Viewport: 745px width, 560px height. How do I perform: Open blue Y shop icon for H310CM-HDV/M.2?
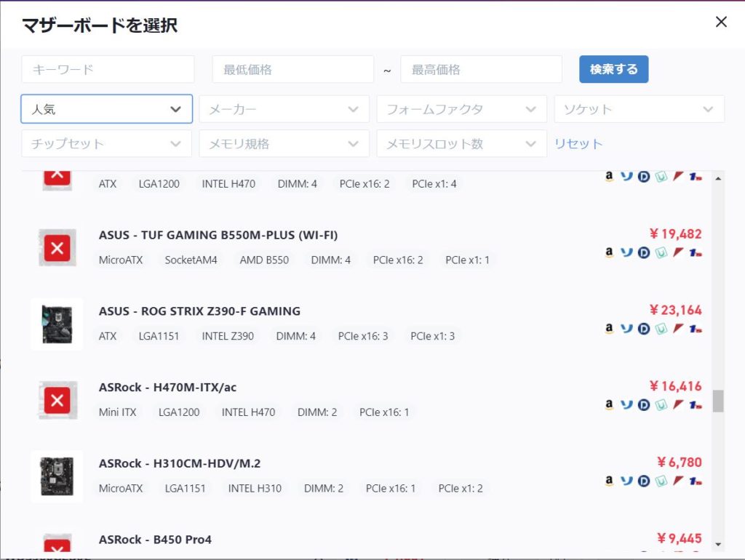pos(626,480)
